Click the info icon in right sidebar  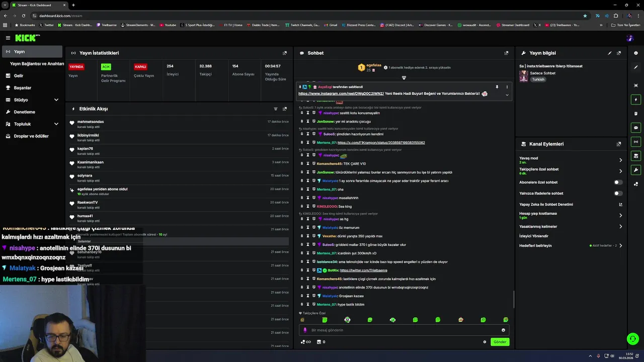636,53
